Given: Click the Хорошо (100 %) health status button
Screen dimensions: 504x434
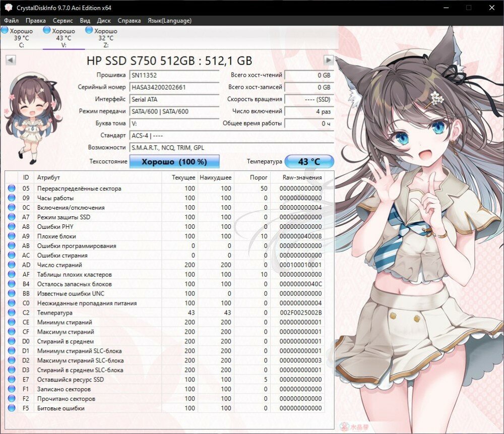Looking at the screenshot, I should coord(174,161).
